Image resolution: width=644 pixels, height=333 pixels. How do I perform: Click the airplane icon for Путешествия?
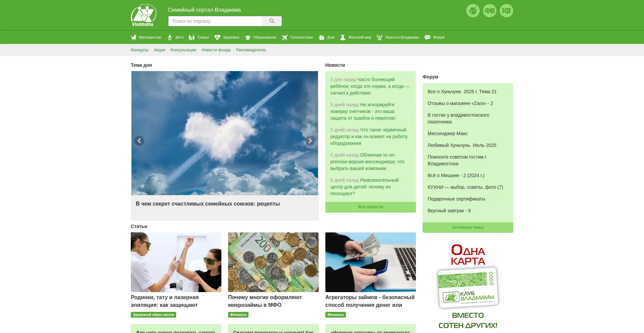285,38
